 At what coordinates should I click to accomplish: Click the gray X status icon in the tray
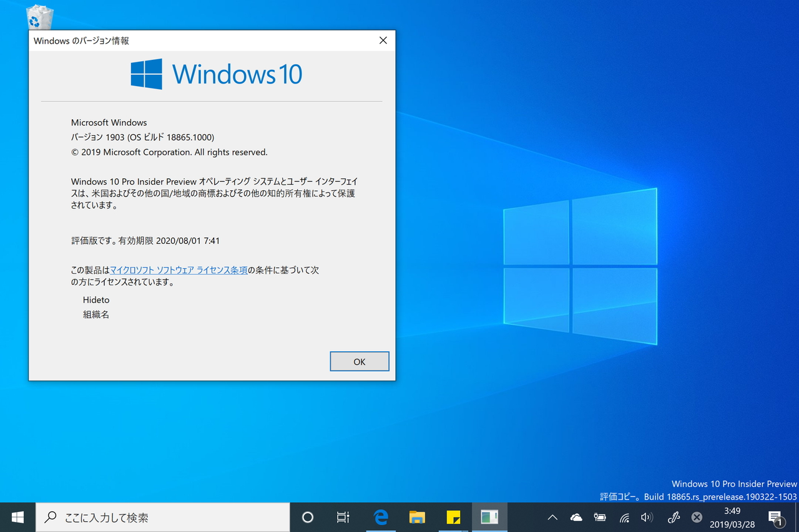click(x=696, y=517)
